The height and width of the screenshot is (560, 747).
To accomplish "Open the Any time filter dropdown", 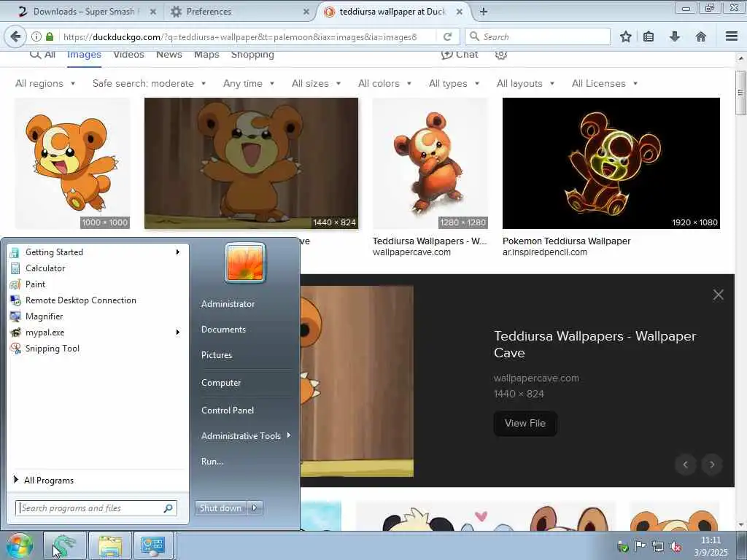I will (249, 83).
